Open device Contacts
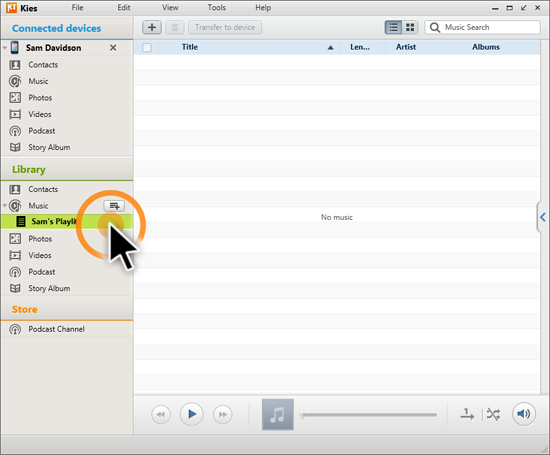Screen dimensions: 550x455 [43, 65]
